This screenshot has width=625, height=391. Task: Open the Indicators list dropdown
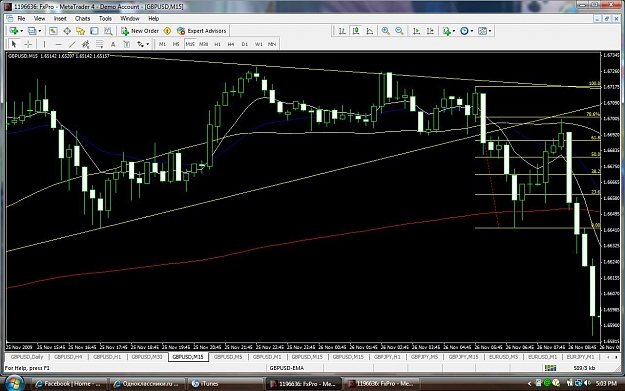(x=448, y=31)
